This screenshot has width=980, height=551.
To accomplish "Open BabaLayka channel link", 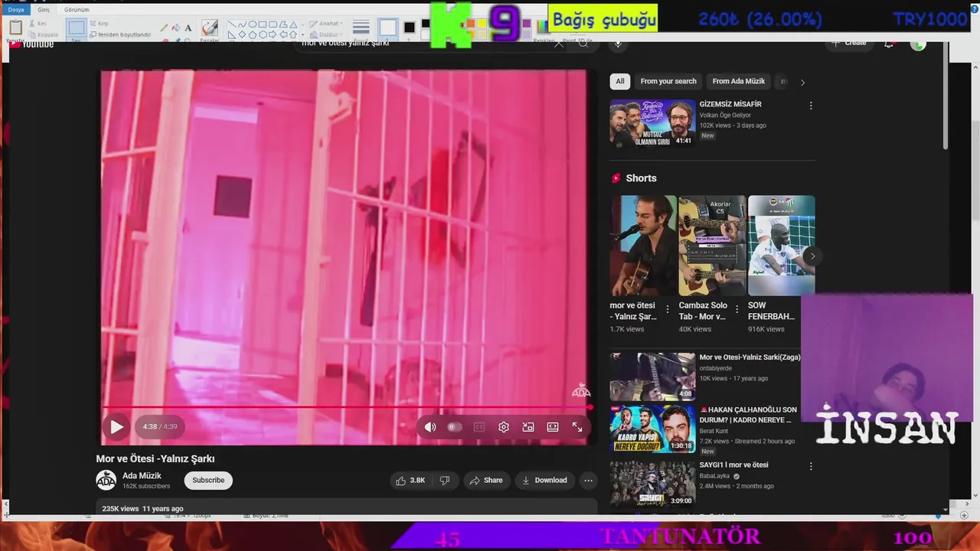I will coord(715,476).
